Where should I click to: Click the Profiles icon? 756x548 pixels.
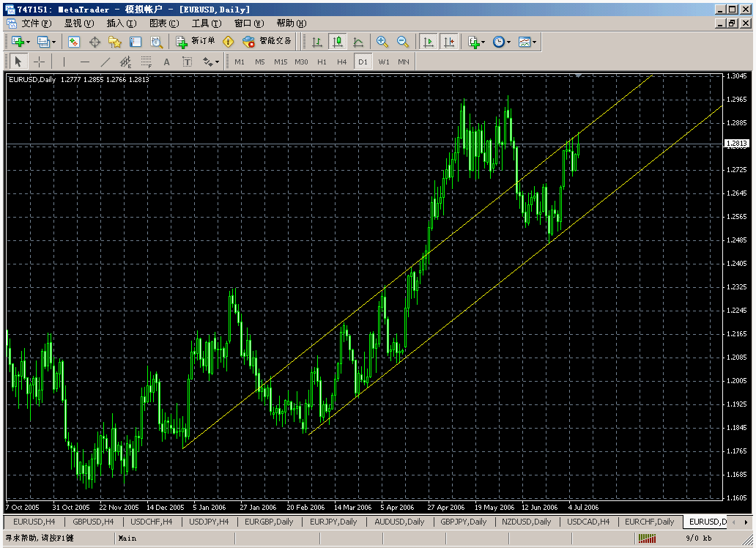[x=43, y=42]
